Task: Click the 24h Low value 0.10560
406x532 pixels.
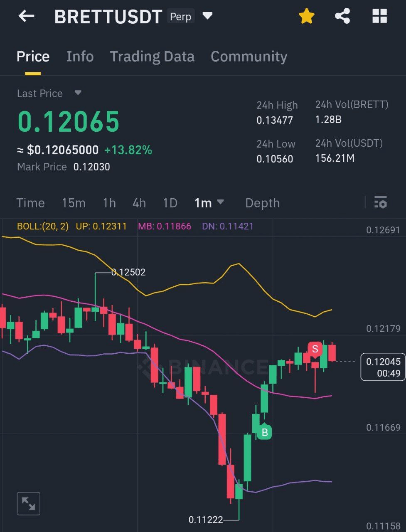Action: (x=275, y=159)
